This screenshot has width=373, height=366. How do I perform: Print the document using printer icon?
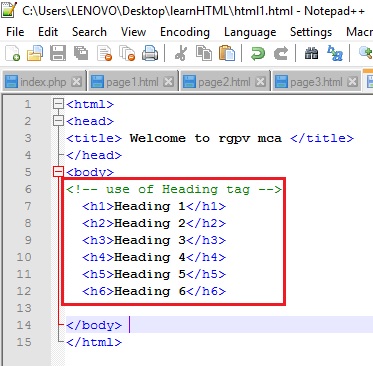(x=150, y=53)
